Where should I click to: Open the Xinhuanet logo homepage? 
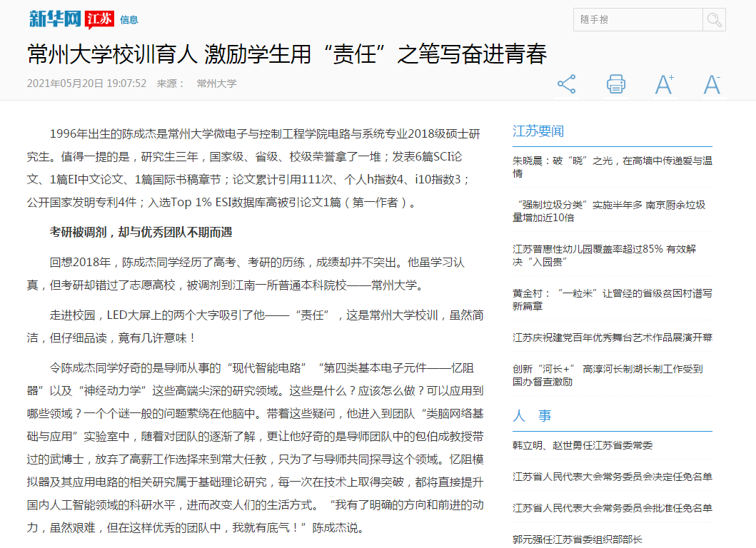click(x=54, y=19)
